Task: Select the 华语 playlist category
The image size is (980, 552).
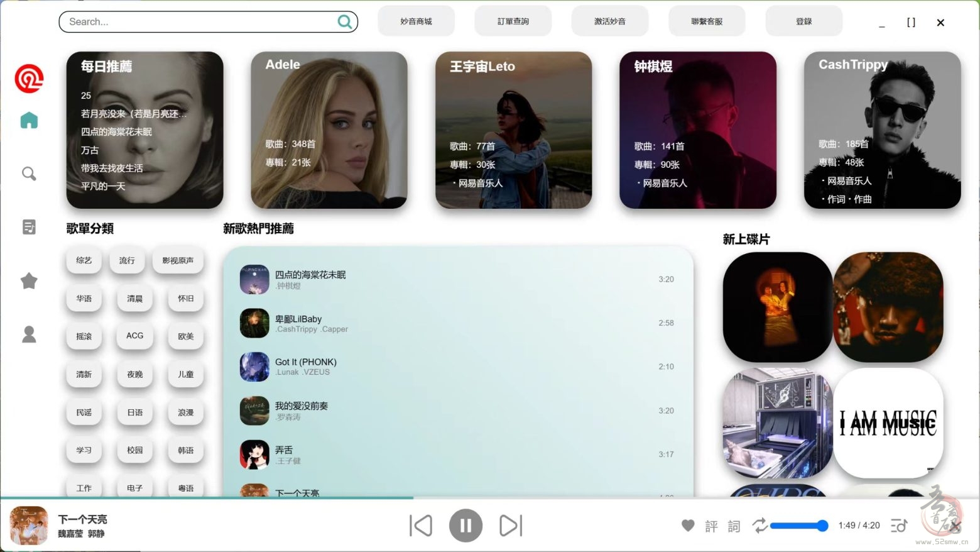Action: [84, 299]
